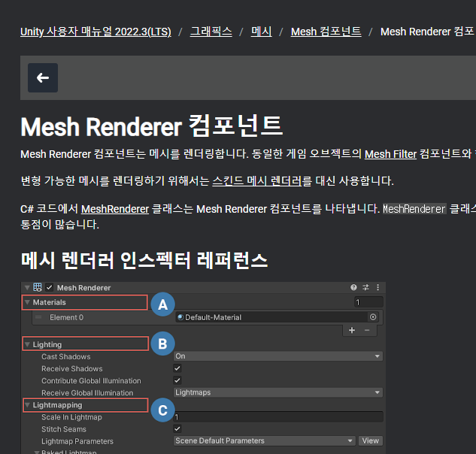Toggle Contribute Global Illumination checkbox

click(177, 380)
